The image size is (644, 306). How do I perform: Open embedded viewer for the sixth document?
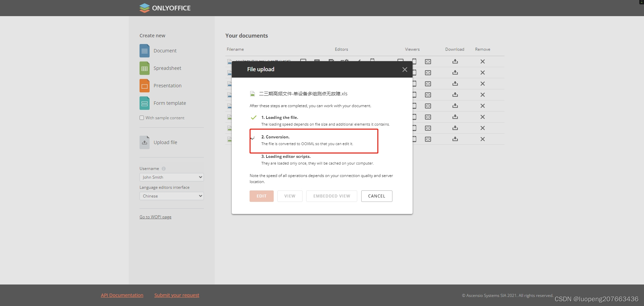point(428,117)
